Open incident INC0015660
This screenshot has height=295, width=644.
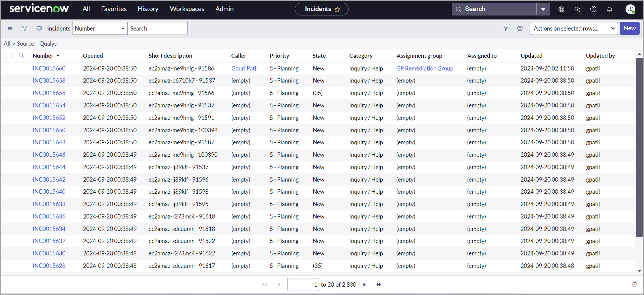[x=49, y=68]
